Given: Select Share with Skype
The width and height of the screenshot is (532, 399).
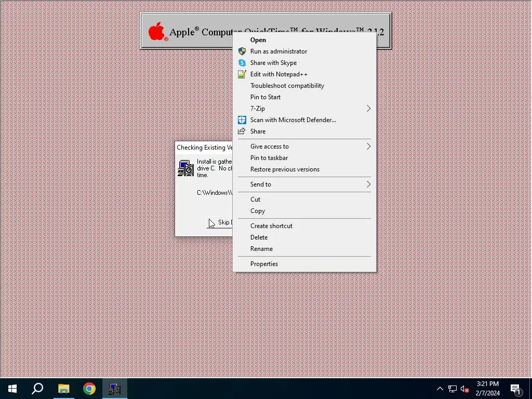Looking at the screenshot, I should pos(304,63).
